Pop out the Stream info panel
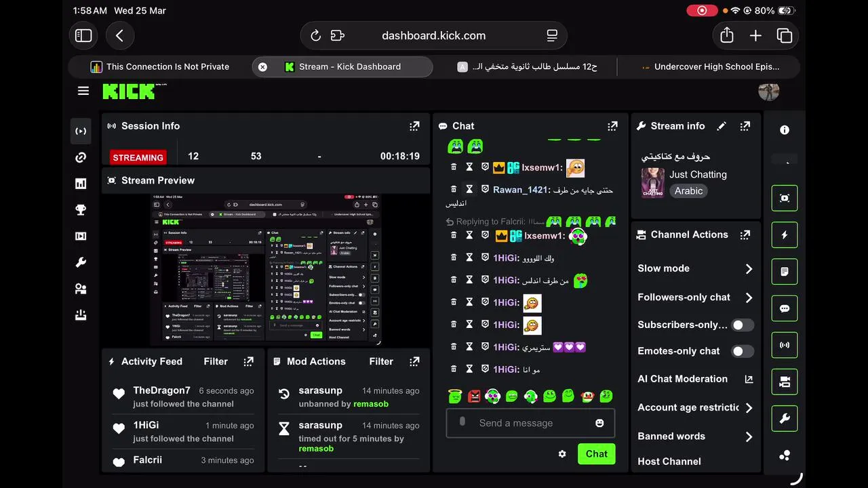This screenshot has height=488, width=868. click(x=745, y=126)
